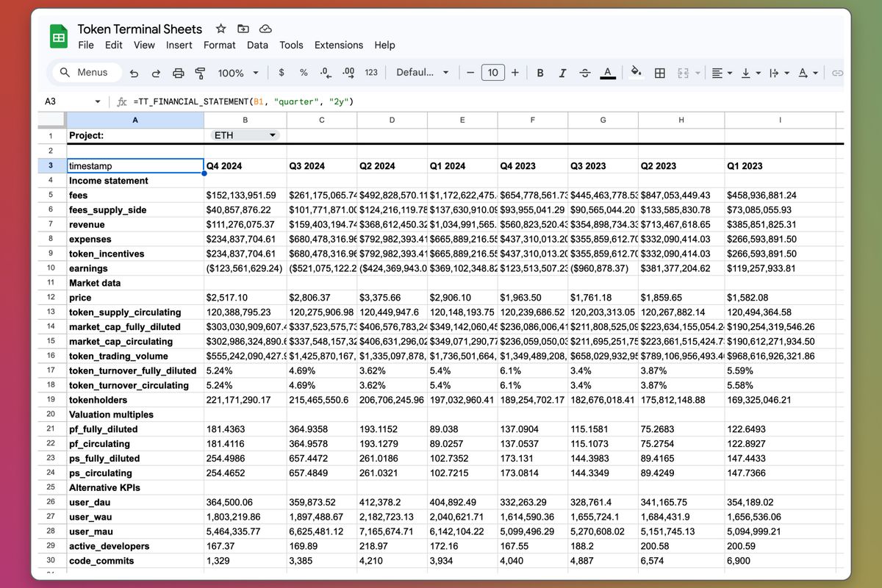Image resolution: width=882 pixels, height=588 pixels.
Task: Format as currency with dollar icon
Action: pyautogui.click(x=282, y=73)
